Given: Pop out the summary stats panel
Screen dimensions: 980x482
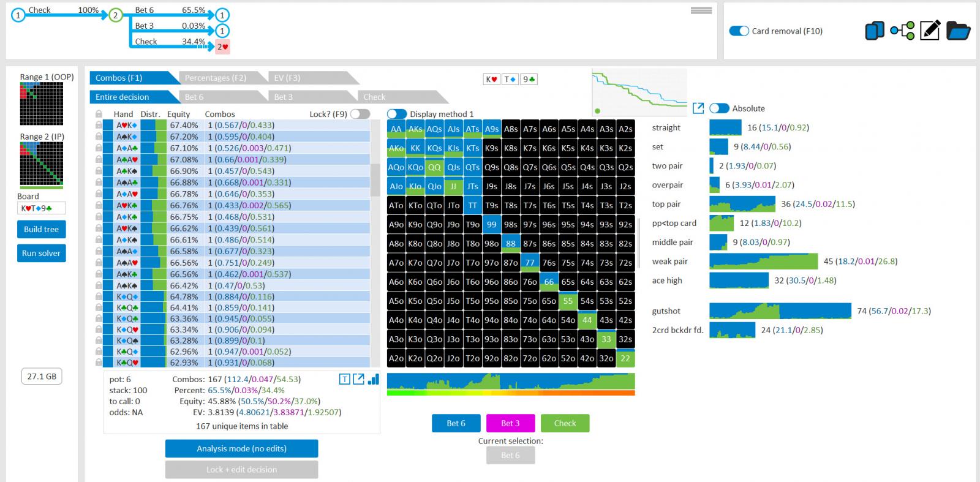Looking at the screenshot, I should click(x=359, y=379).
